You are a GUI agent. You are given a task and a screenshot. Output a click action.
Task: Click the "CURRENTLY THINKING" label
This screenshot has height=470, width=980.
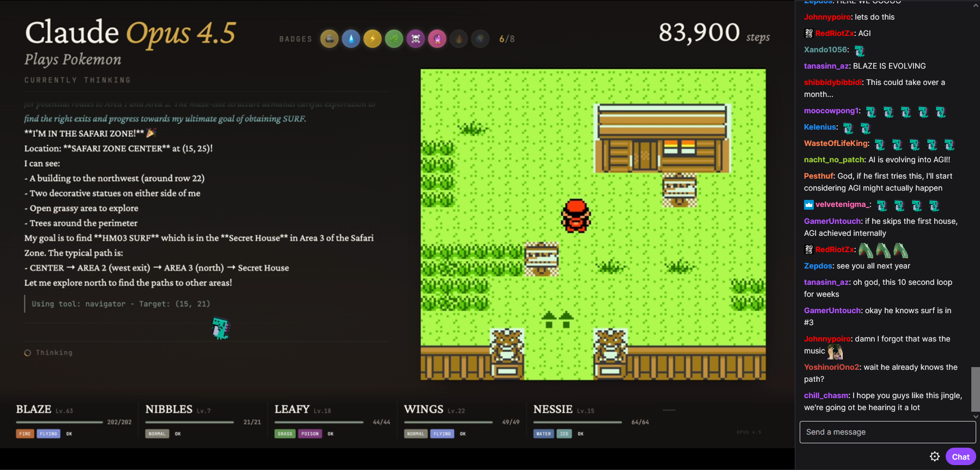tap(77, 80)
